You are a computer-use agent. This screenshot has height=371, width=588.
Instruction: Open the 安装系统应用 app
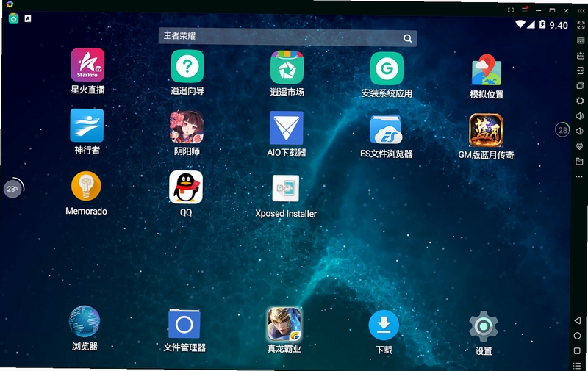pyautogui.click(x=387, y=68)
